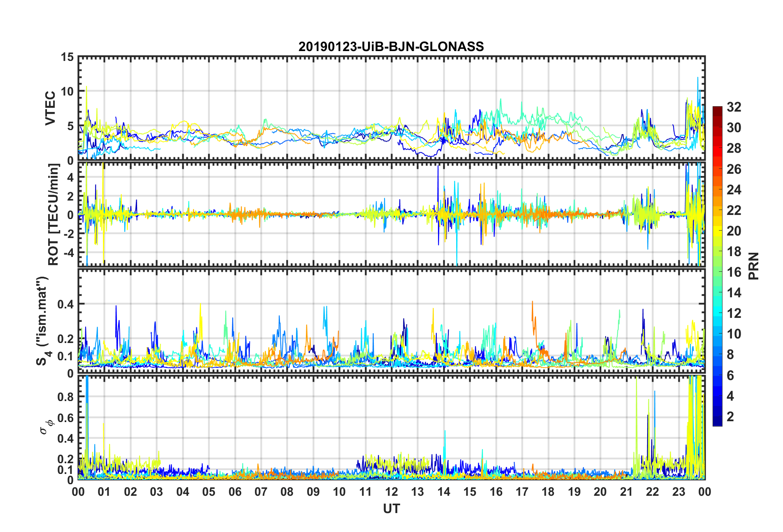The height and width of the screenshot is (532, 783).
Task: Click the plot title 20190123-UiB-BJN-GLONASS
Action: 391,47
